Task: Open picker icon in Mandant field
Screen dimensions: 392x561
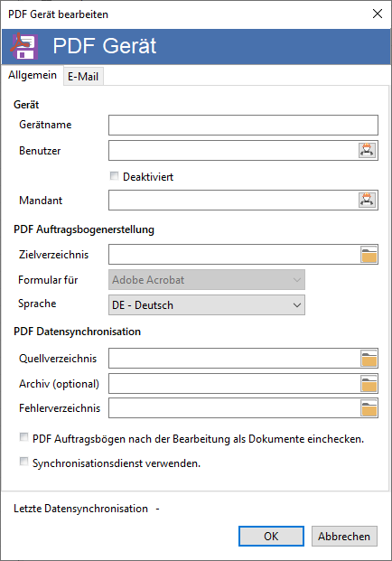Action: [367, 200]
